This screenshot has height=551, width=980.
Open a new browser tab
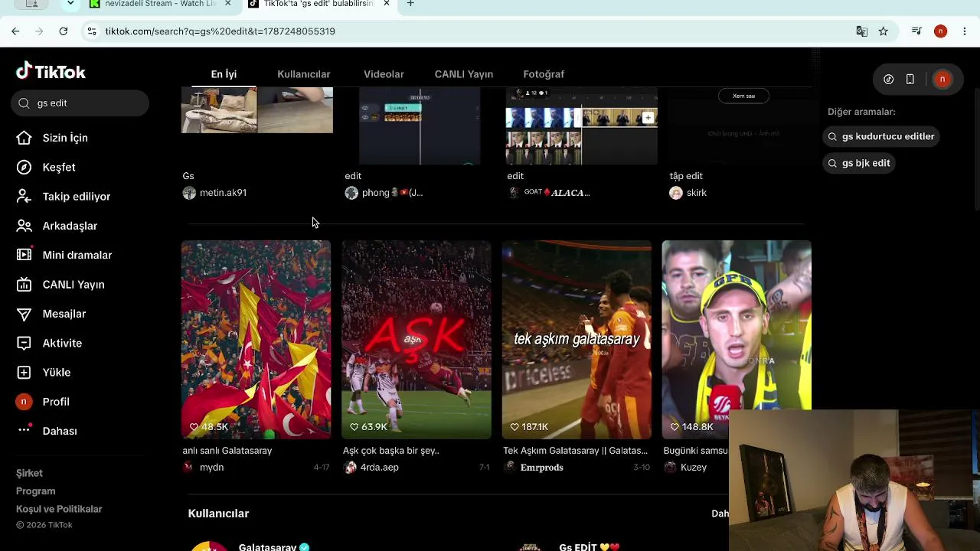(410, 4)
